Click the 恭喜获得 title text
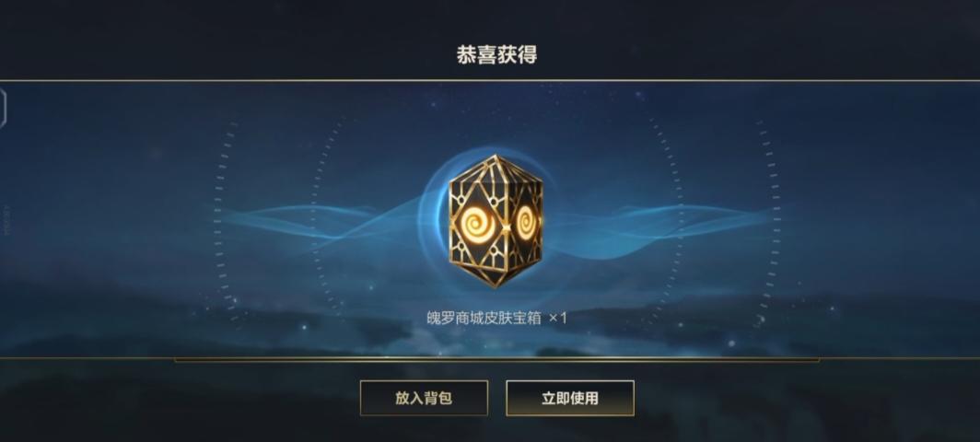980x442 pixels. coord(496,54)
